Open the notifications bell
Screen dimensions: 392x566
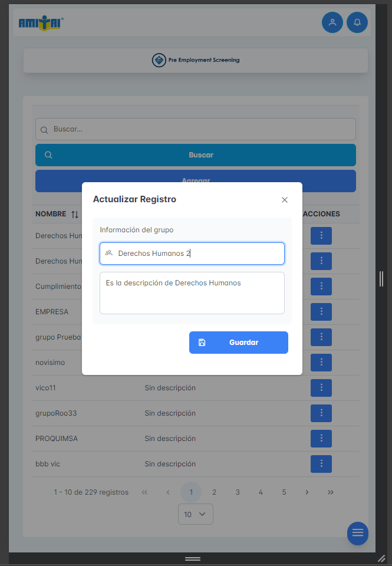tap(357, 22)
